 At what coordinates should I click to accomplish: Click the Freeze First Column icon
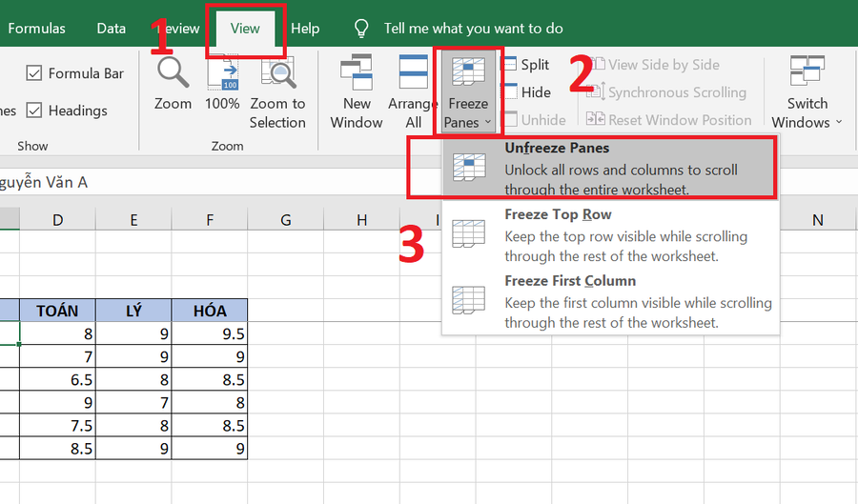coord(469,300)
